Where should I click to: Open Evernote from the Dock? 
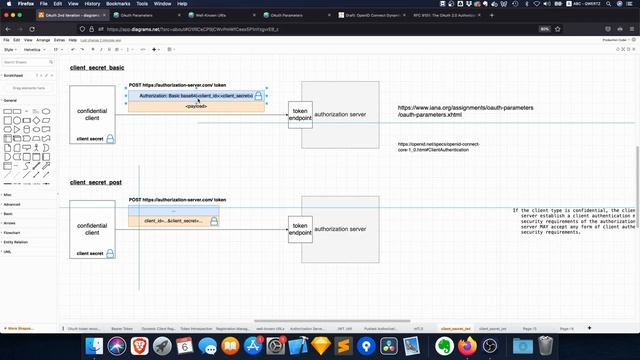(444, 346)
